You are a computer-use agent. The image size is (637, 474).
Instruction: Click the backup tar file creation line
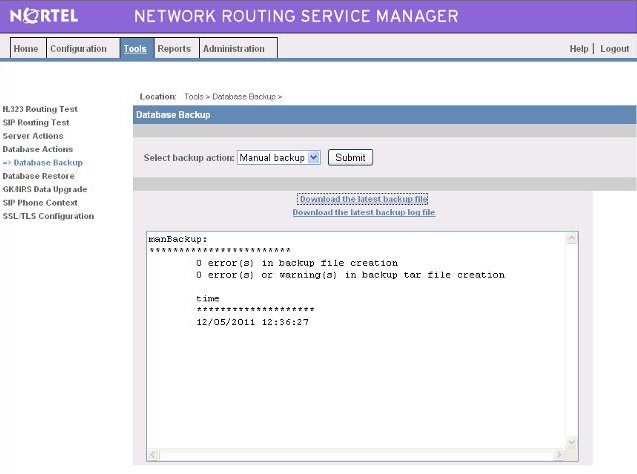pos(350,275)
